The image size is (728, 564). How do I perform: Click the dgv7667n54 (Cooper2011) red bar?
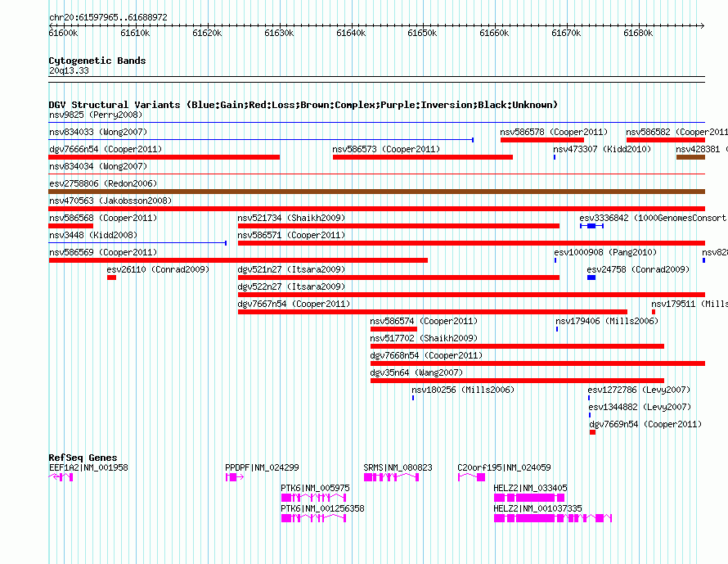(x=433, y=312)
